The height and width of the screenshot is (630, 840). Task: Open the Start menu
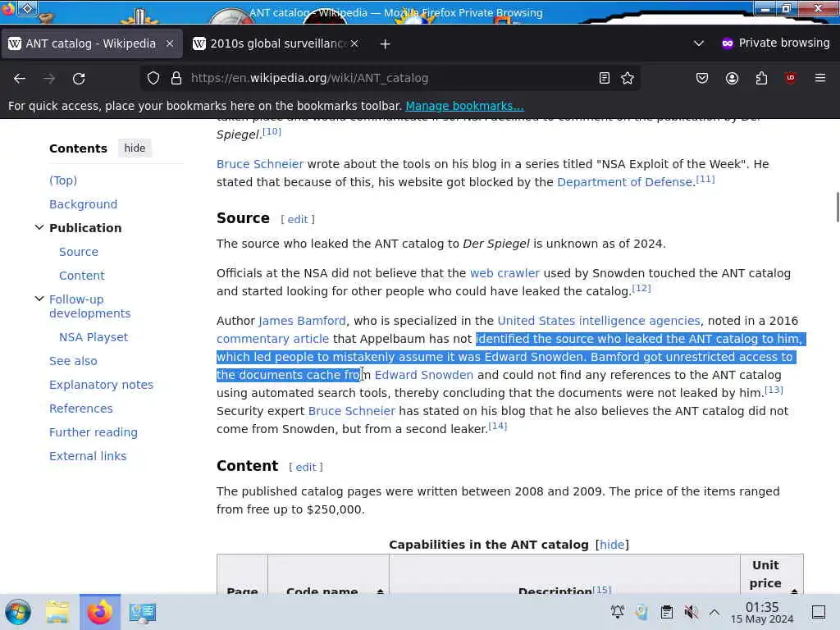pyautogui.click(x=18, y=612)
